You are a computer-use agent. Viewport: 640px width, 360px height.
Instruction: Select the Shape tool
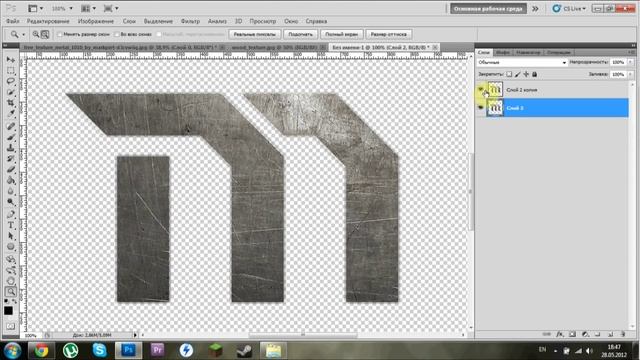tap(10, 247)
